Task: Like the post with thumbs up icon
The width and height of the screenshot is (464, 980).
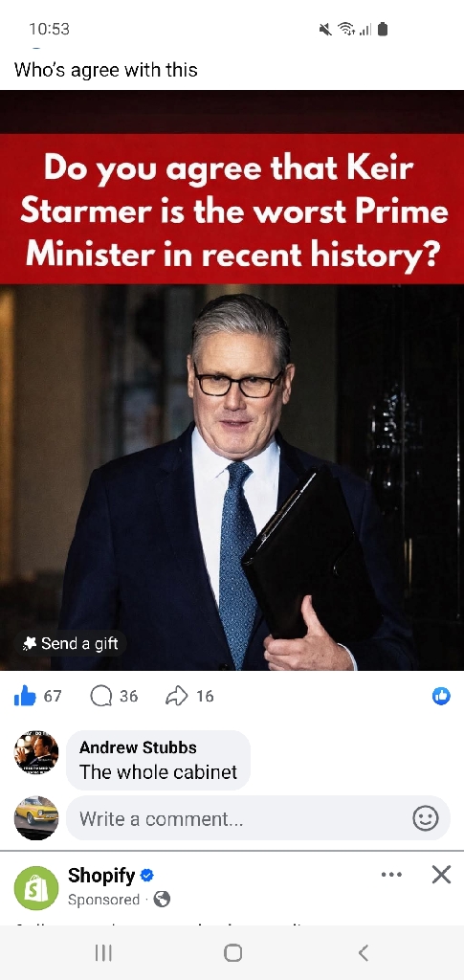Action: click(x=25, y=696)
